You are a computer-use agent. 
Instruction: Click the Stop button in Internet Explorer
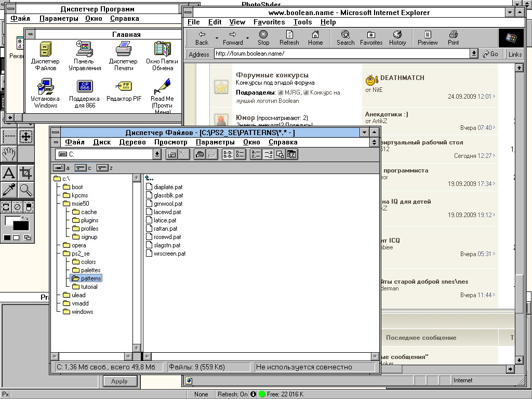coord(263,38)
